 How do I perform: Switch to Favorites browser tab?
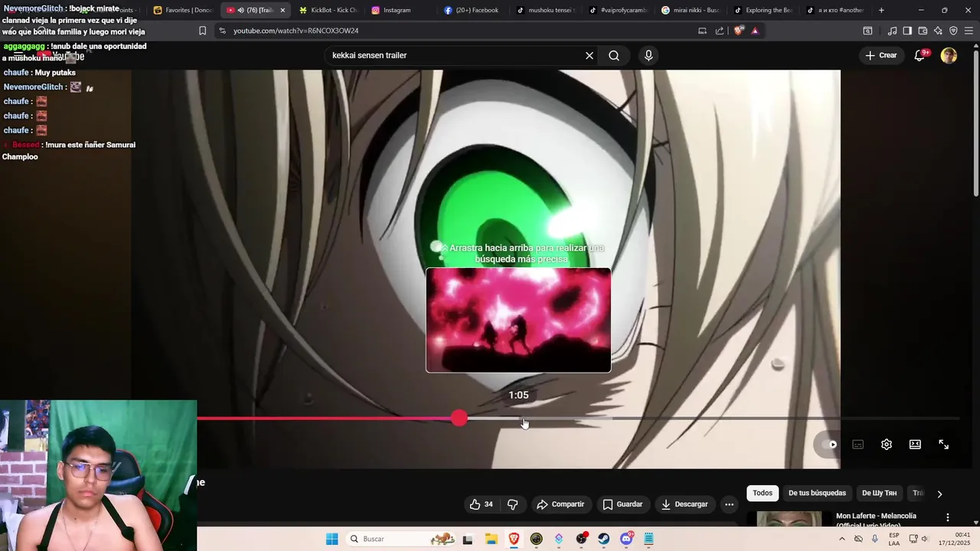pos(182,10)
